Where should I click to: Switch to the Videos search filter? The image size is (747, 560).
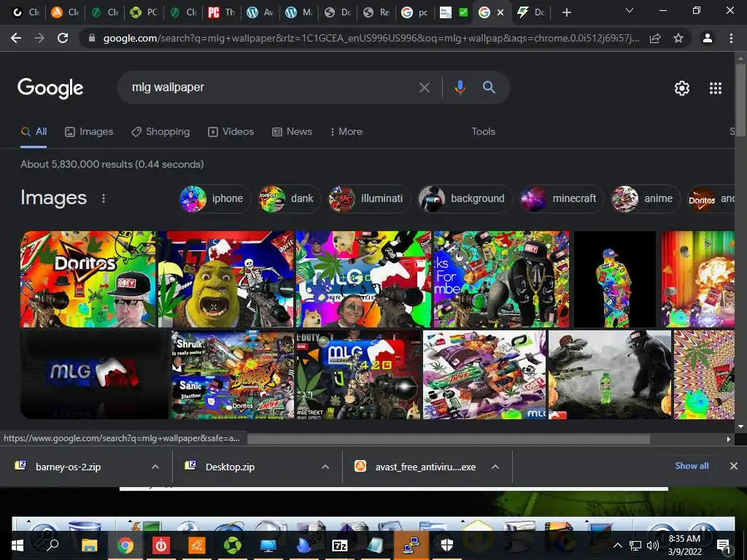tap(231, 131)
